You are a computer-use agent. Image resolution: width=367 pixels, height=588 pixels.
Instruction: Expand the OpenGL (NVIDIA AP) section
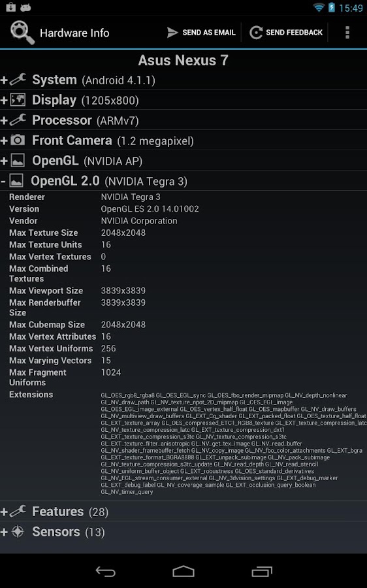click(183, 161)
